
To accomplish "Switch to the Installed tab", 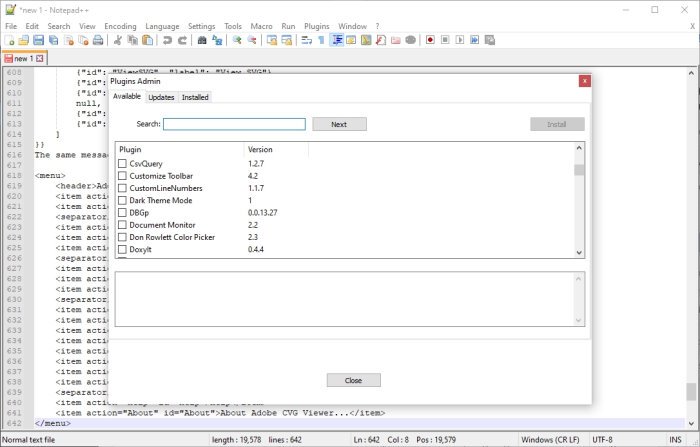I will (195, 97).
